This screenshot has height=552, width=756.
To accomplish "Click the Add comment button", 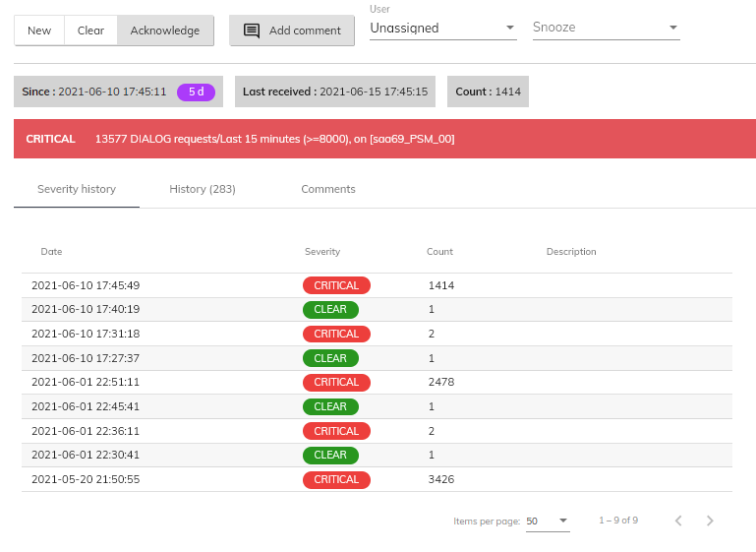I will point(292,31).
